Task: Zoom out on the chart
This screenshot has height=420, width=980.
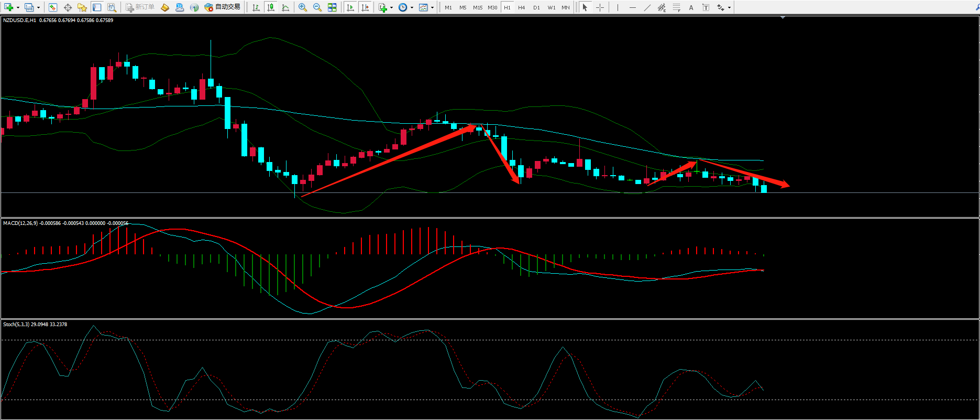Action: [317, 7]
